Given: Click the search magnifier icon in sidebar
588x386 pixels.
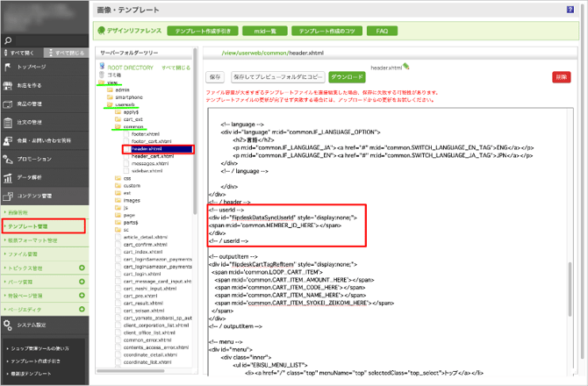Looking at the screenshot, I should click(x=8, y=39).
